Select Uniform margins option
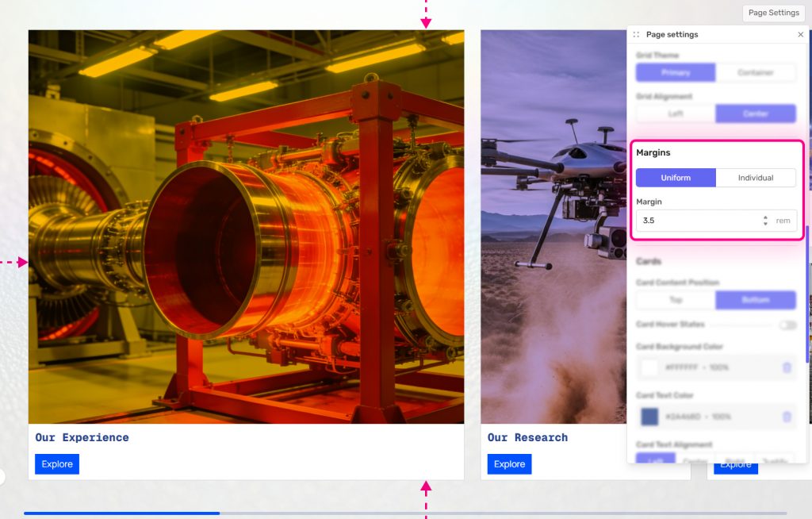This screenshot has width=812, height=519. tap(676, 178)
